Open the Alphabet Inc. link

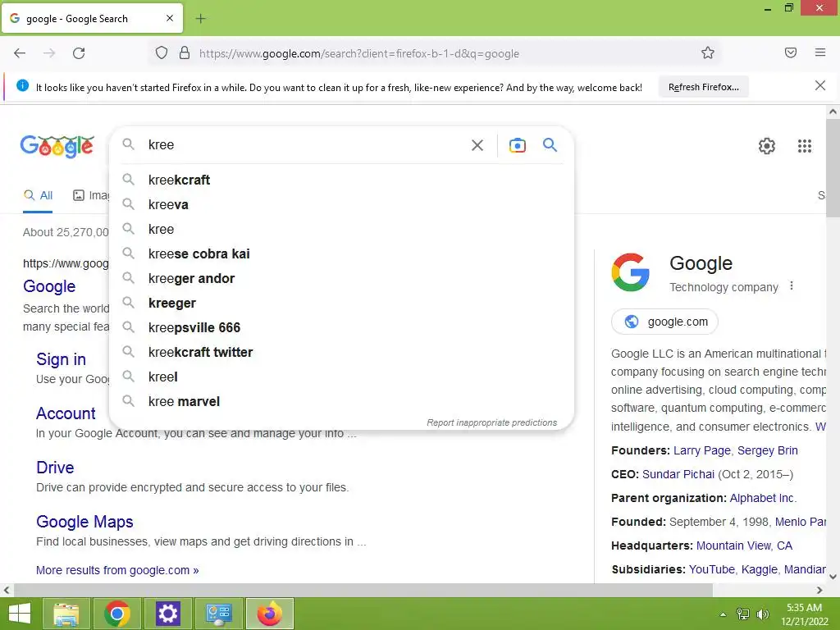coord(763,498)
